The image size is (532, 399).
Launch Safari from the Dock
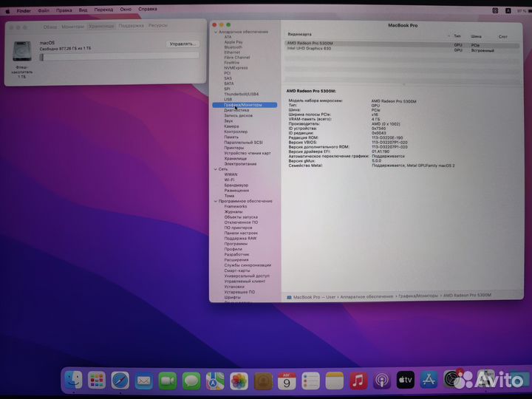pyautogui.click(x=120, y=381)
